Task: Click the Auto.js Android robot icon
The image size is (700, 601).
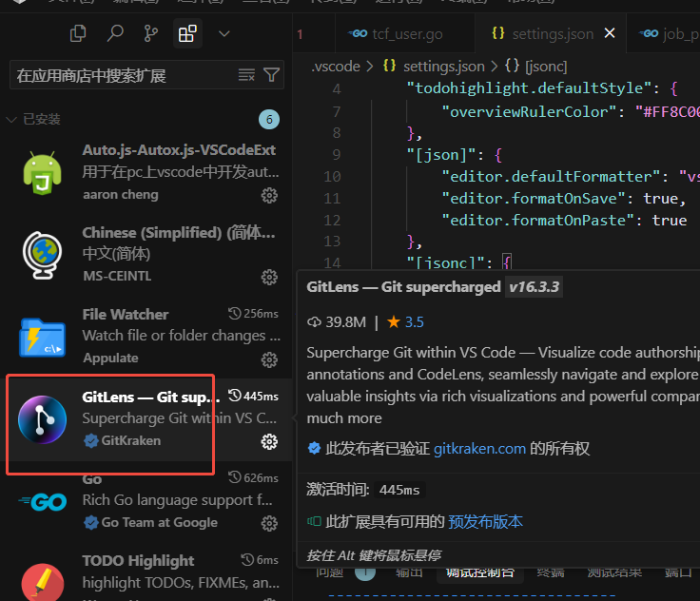Action: [x=42, y=173]
